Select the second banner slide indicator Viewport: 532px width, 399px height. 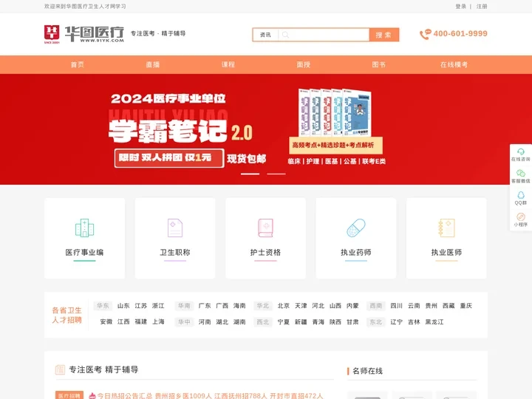pyautogui.click(x=276, y=174)
